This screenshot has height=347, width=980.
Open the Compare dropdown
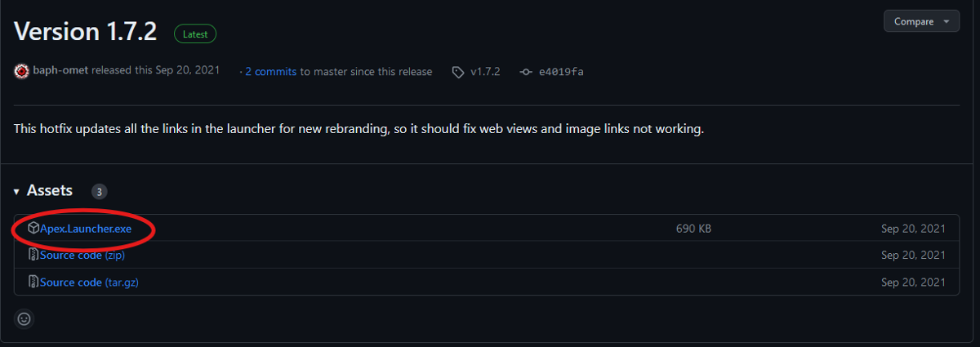click(921, 21)
